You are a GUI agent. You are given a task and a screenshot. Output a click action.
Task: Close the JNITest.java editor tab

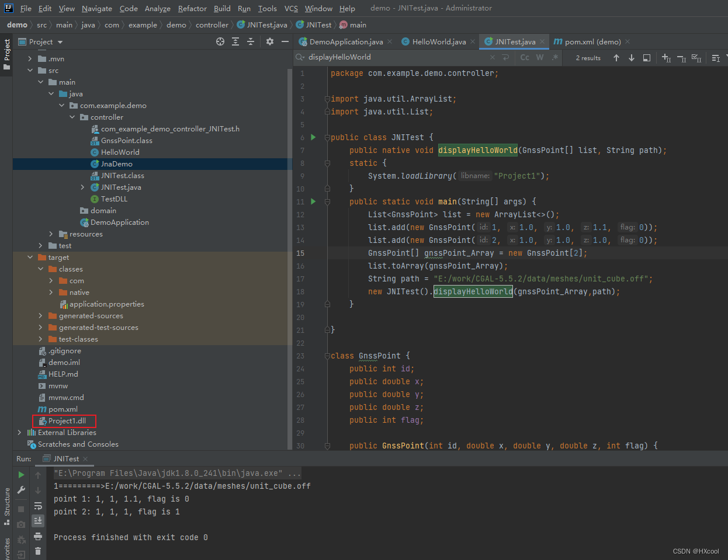pos(542,41)
